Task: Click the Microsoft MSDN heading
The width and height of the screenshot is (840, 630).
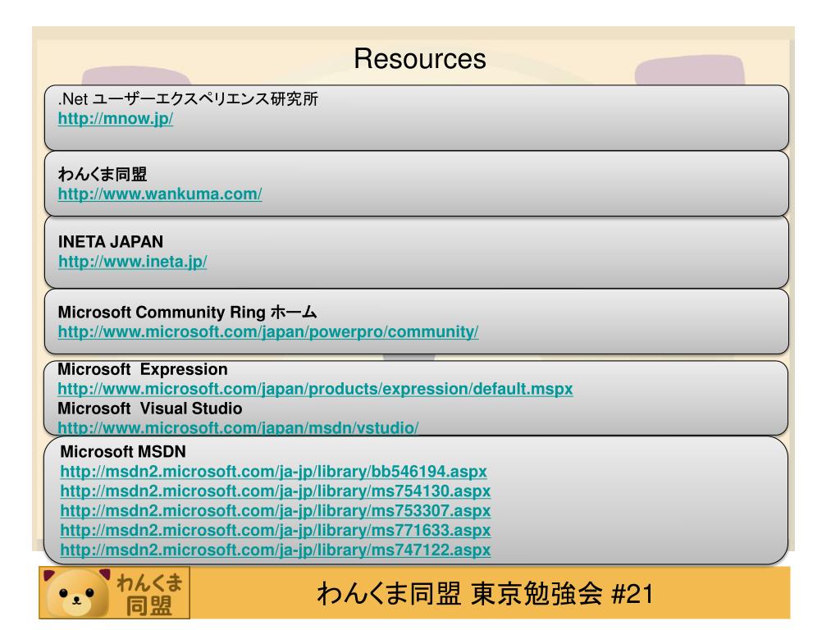Action: pyautogui.click(x=123, y=452)
